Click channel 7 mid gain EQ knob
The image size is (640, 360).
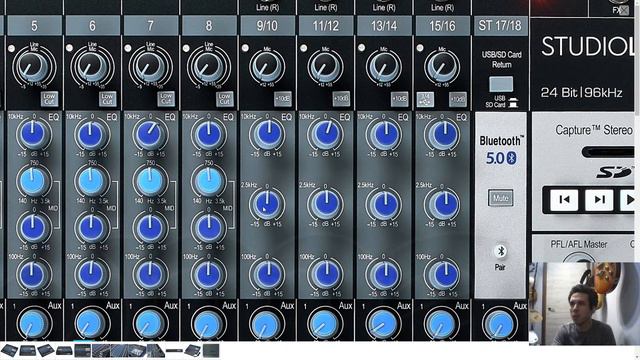coord(150,228)
